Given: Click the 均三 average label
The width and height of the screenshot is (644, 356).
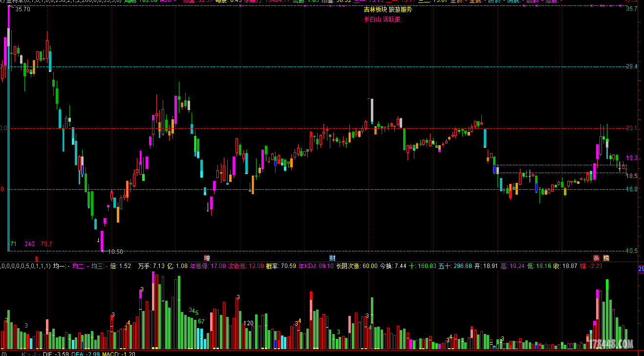Looking at the screenshot, I should coord(100,266).
